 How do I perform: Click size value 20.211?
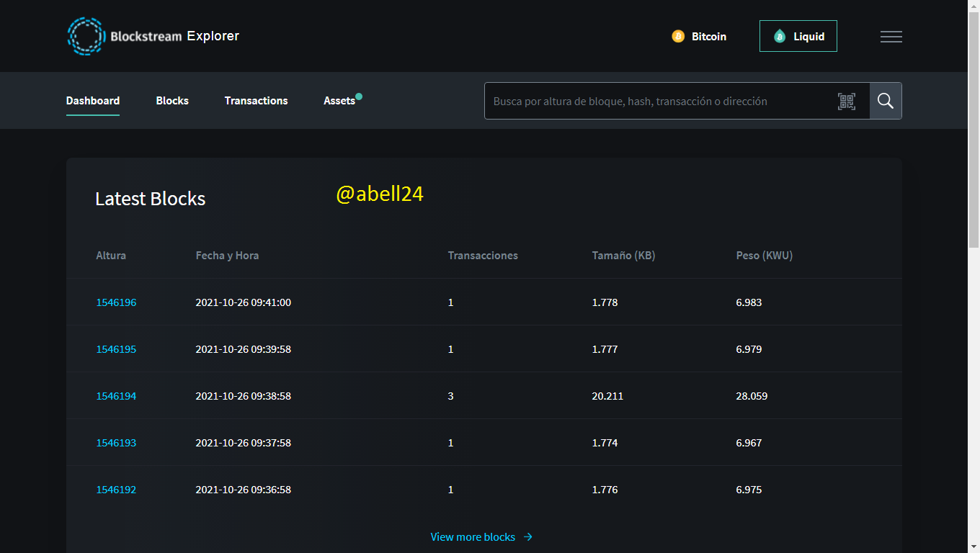click(x=607, y=396)
